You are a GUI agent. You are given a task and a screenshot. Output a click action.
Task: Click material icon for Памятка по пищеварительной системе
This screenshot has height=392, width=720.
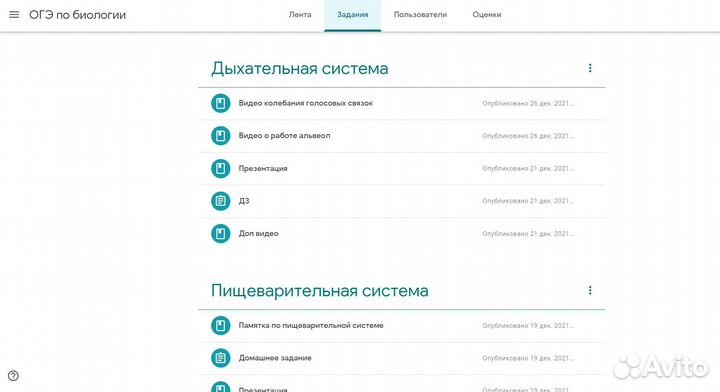tap(220, 325)
